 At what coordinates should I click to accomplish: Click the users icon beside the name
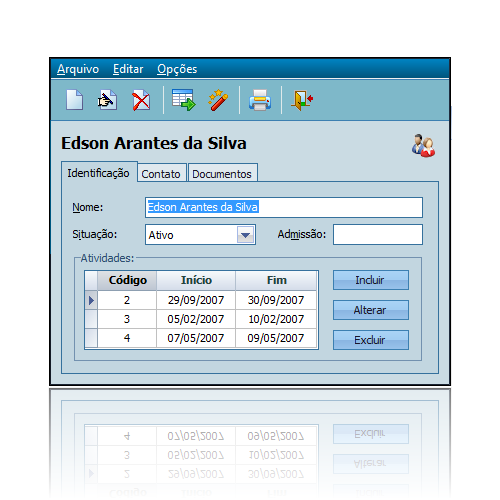point(423,146)
